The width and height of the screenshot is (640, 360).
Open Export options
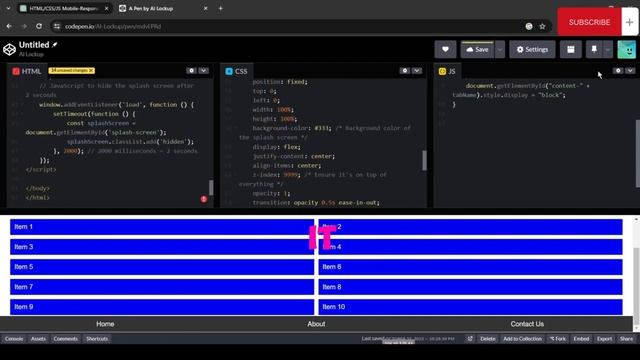coord(604,338)
